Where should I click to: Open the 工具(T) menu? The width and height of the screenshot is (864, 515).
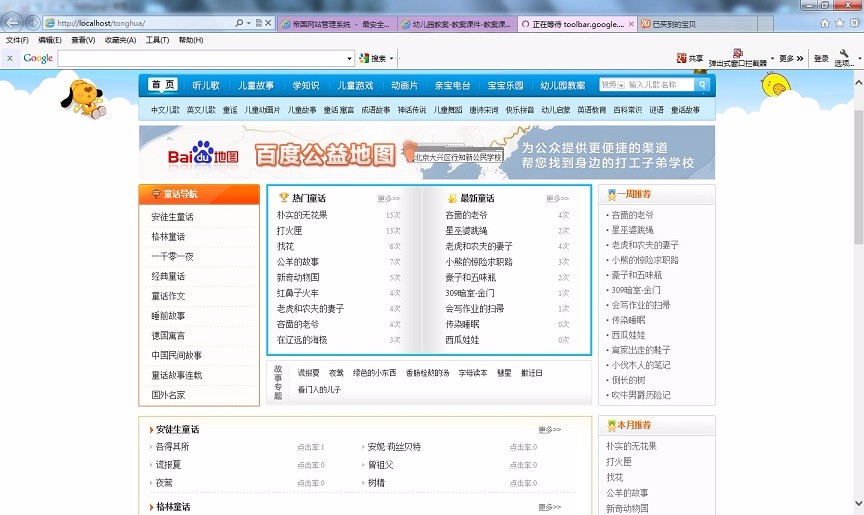(158, 40)
